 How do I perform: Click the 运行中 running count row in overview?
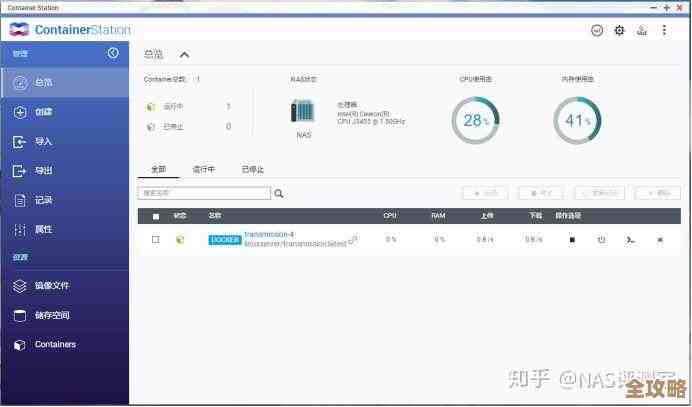coord(189,107)
